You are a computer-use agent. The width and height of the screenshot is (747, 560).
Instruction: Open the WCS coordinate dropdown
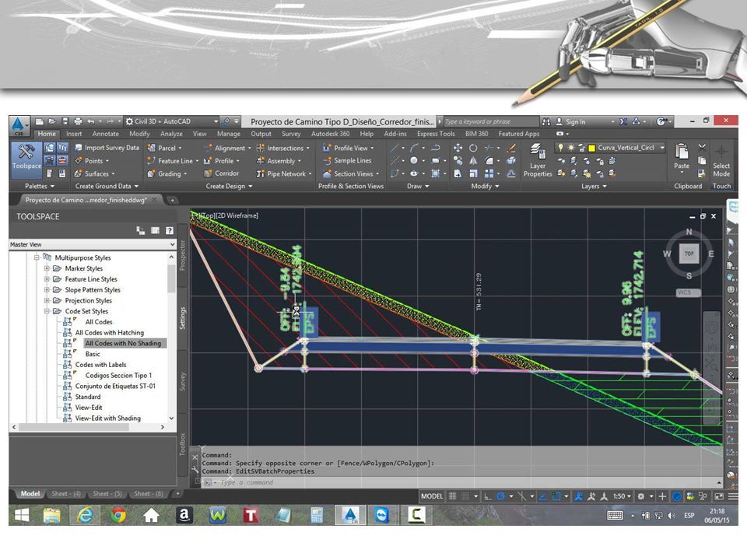[687, 292]
